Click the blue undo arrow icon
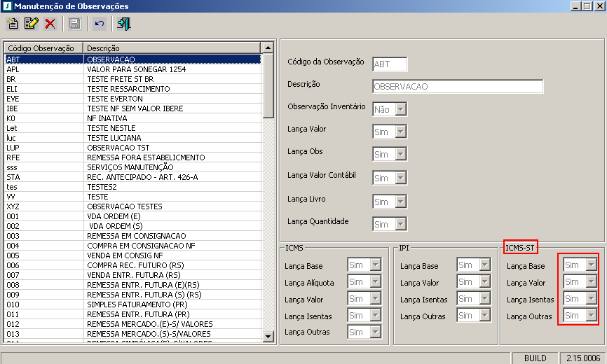 pyautogui.click(x=100, y=24)
